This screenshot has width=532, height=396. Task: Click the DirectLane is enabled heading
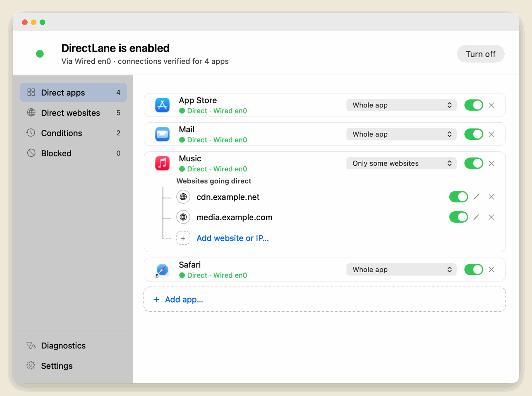tap(115, 48)
